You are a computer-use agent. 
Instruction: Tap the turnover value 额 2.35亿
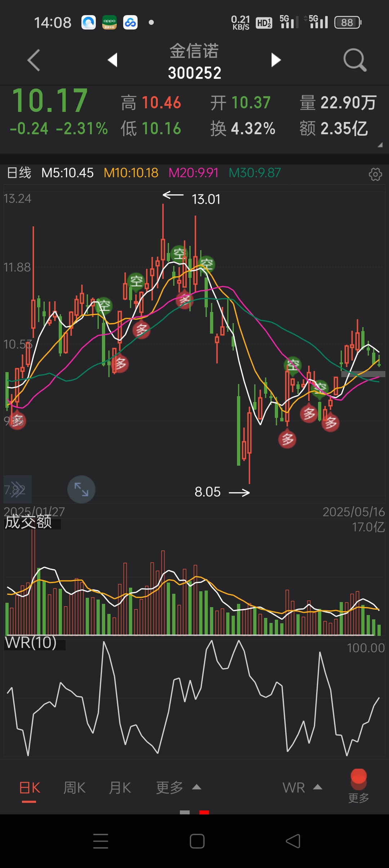[334, 128]
